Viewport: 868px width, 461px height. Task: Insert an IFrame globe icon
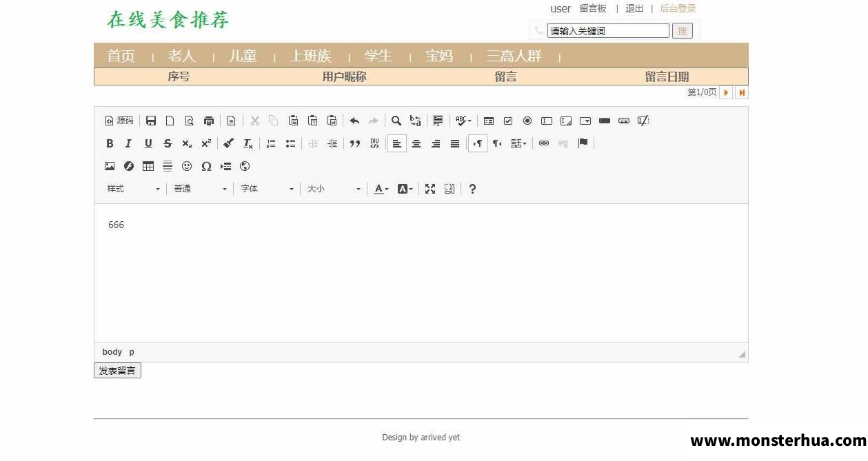245,166
